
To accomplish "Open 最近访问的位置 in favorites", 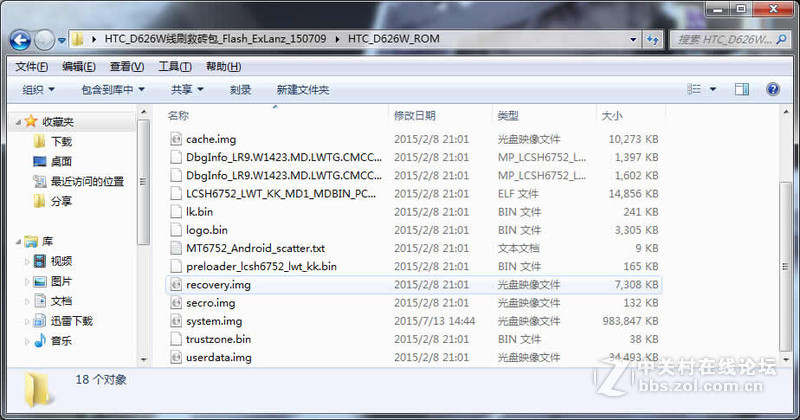I will click(87, 182).
